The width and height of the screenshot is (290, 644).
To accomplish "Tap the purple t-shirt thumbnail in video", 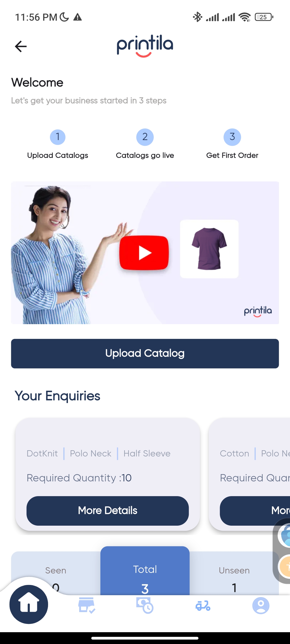I will coord(209,249).
